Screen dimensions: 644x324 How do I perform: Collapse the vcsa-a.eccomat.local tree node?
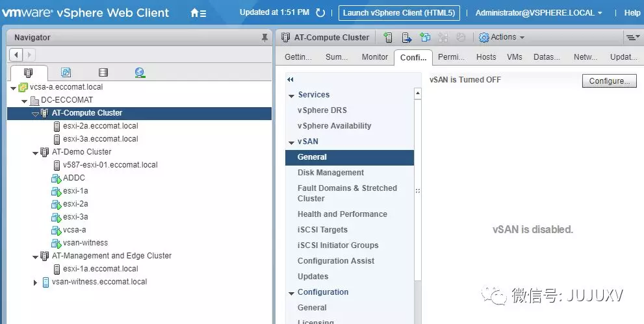pyautogui.click(x=13, y=88)
